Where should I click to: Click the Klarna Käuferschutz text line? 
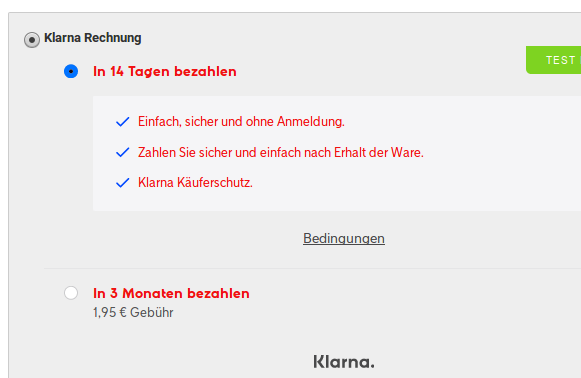195,183
